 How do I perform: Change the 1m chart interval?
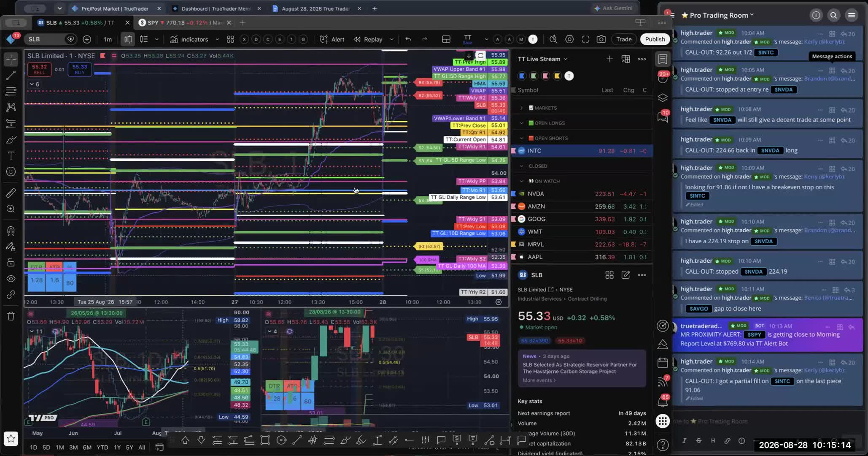point(108,39)
